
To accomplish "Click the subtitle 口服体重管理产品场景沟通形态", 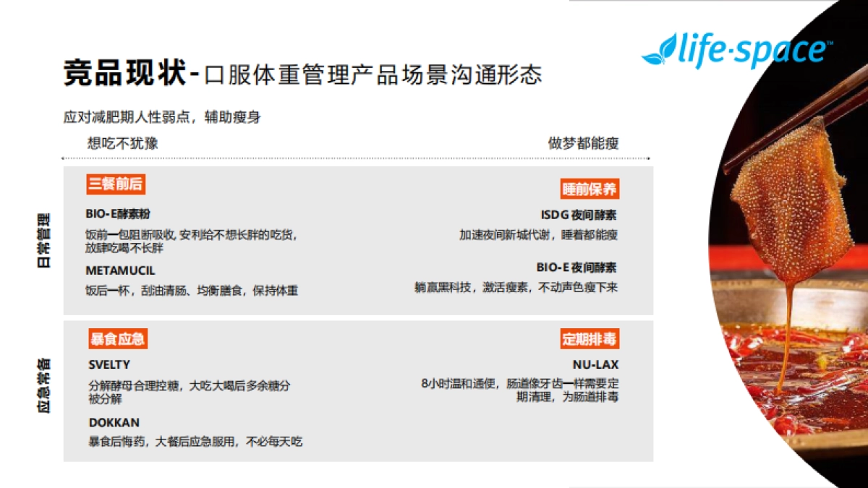I will click(x=373, y=75).
